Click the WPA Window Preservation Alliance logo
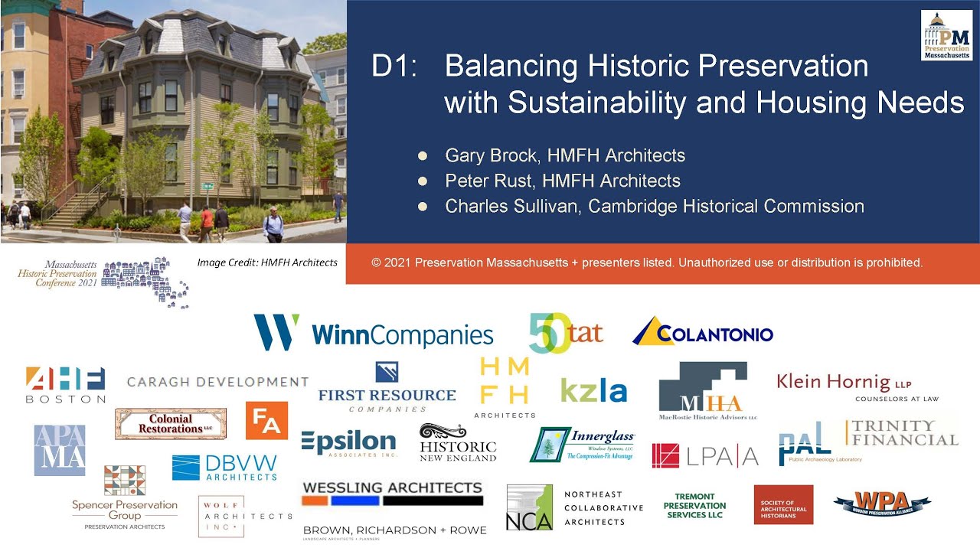Image resolution: width=980 pixels, height=551 pixels. [x=882, y=504]
